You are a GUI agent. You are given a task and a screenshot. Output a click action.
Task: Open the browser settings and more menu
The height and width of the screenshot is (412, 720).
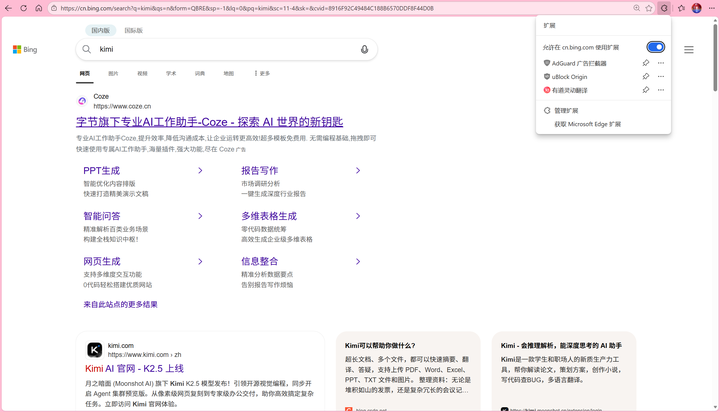(711, 8)
